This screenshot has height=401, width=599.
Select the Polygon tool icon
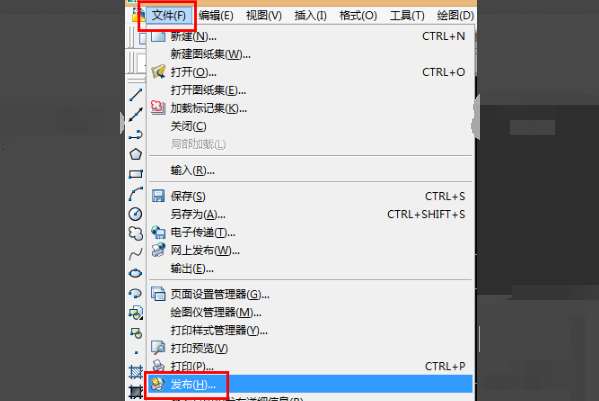(x=136, y=154)
